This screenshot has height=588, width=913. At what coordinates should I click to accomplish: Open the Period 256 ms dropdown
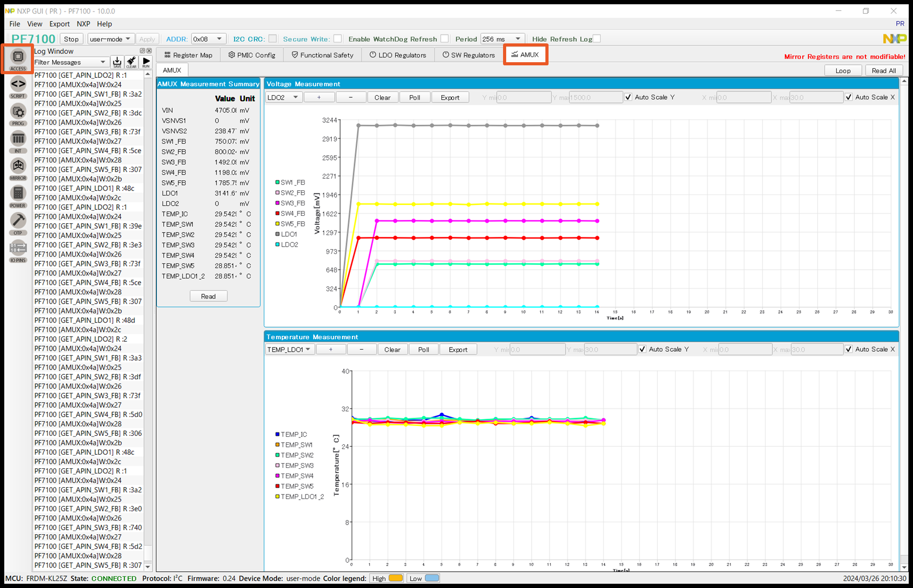[501, 39]
